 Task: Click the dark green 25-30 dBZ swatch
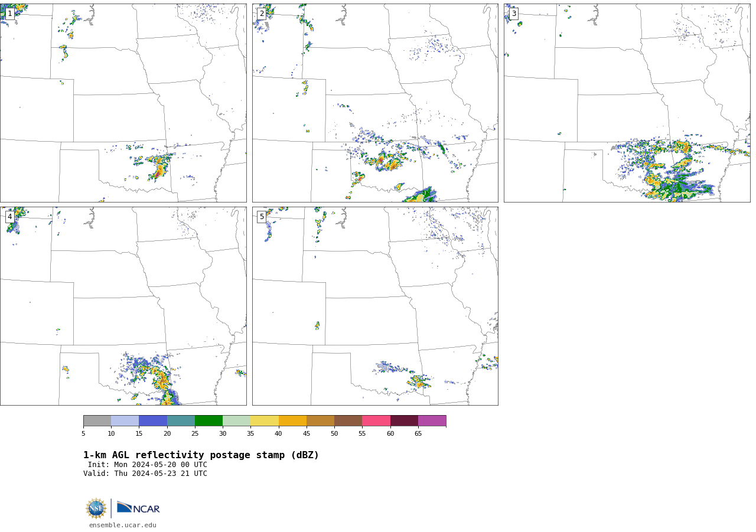[208, 421]
